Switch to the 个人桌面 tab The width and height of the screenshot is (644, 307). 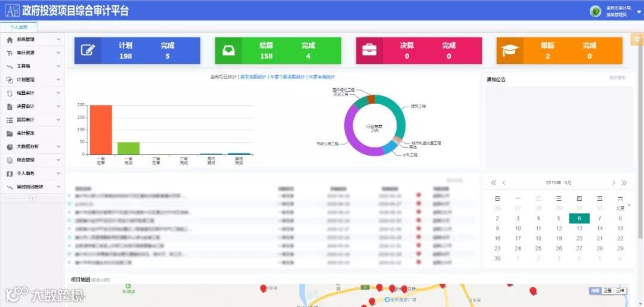(x=19, y=27)
